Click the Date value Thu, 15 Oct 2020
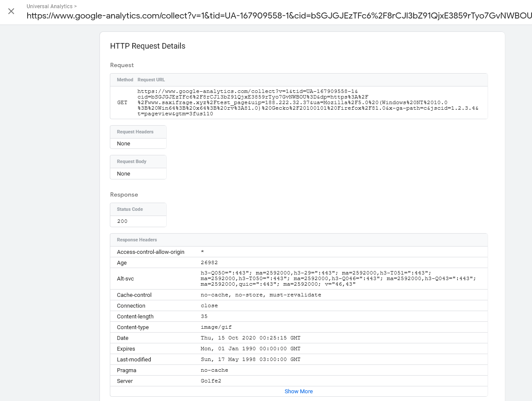This screenshot has height=401, width=532. pos(251,338)
